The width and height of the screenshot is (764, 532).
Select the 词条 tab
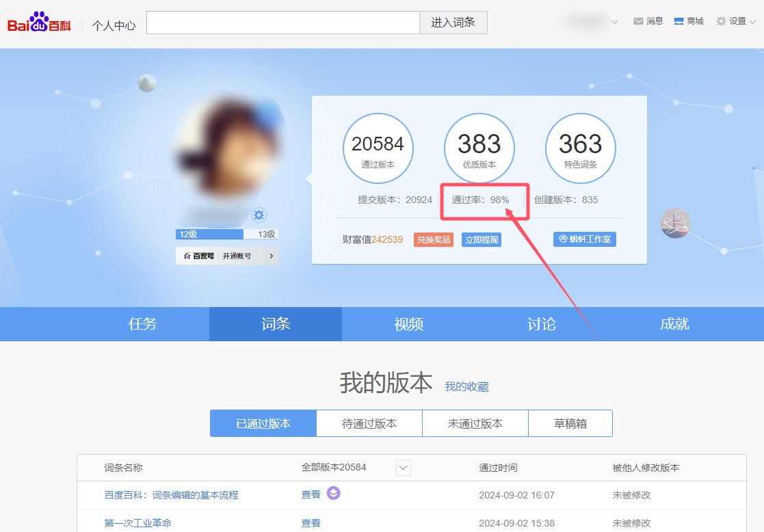[x=276, y=324]
